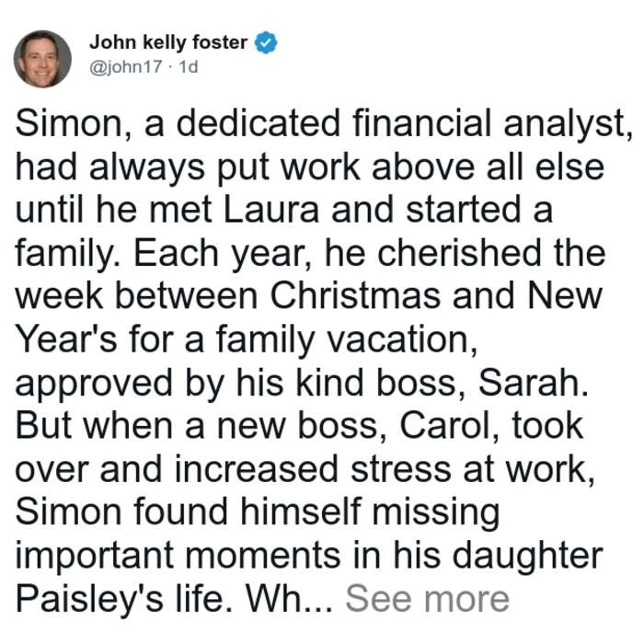Screen dimensions: 644x644
Task: Click the word Christmas in the post
Action: 355,295
